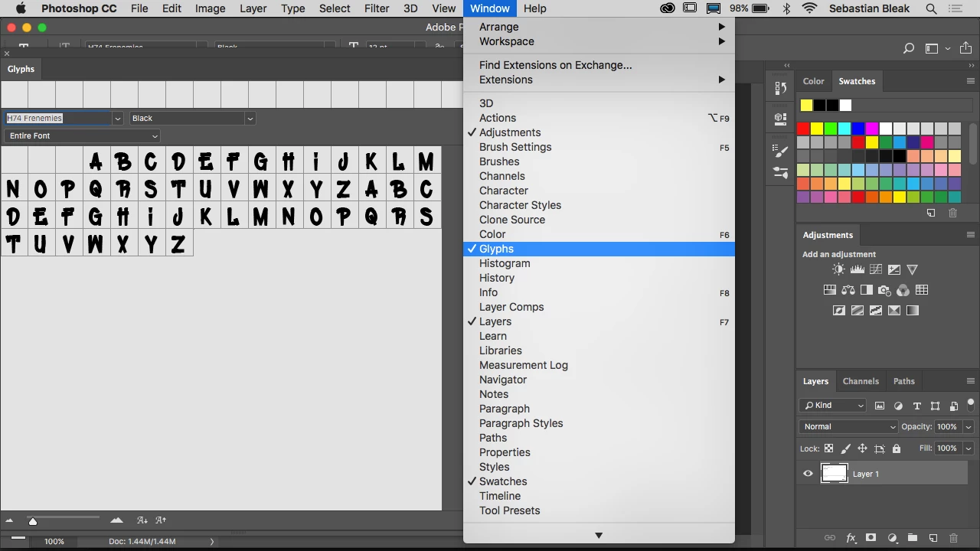Screen dimensions: 980x551
Task: Add a Curves adjustment
Action: [875, 269]
